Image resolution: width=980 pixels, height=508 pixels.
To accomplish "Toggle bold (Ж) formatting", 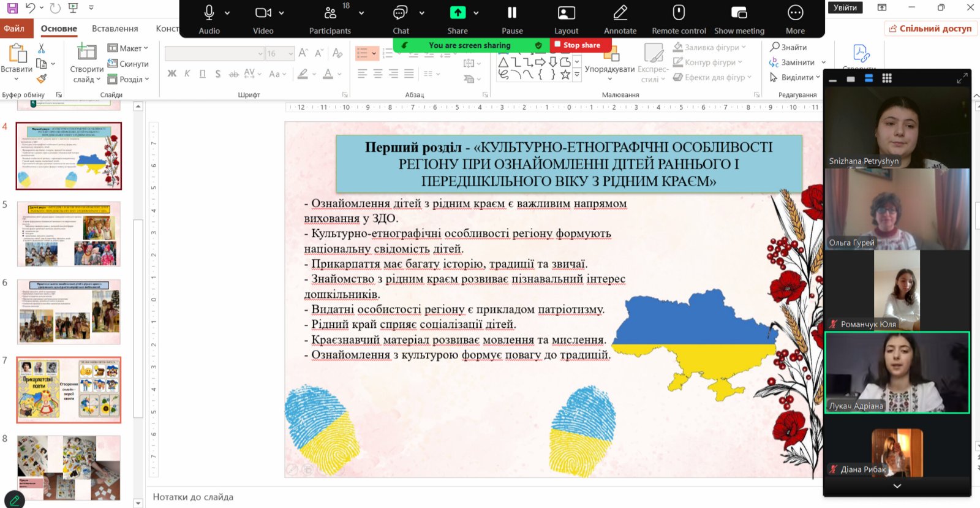I will (x=172, y=74).
